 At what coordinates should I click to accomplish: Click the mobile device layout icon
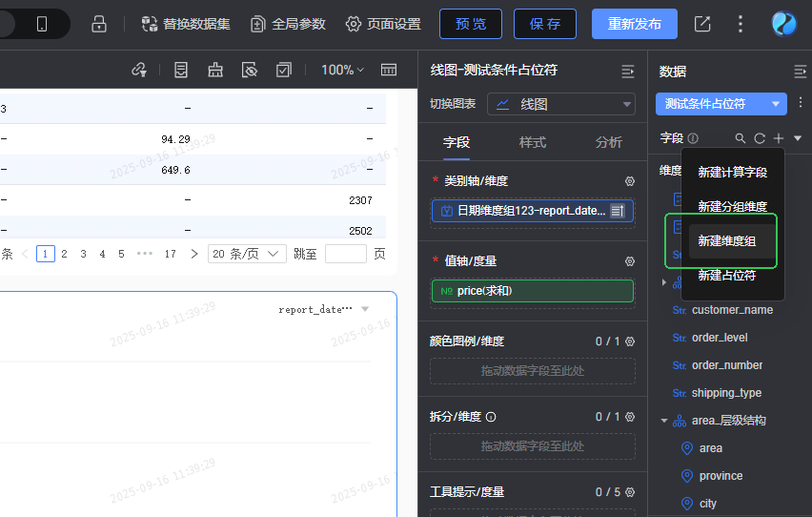[x=42, y=24]
